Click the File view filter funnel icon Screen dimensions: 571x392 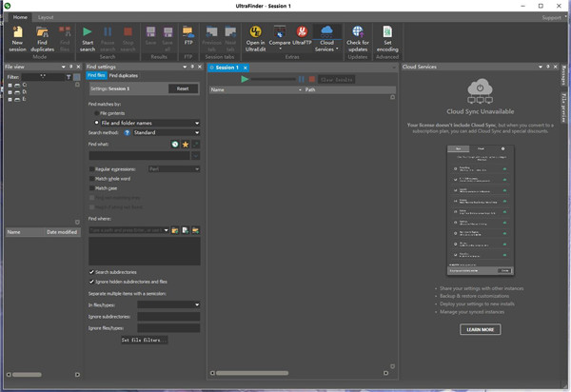69,77
